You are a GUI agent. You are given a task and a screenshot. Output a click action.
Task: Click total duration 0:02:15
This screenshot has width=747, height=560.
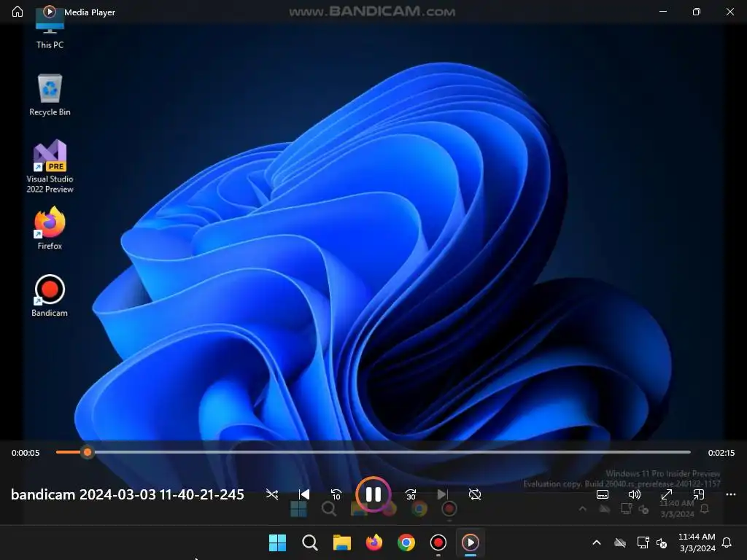[x=721, y=453]
